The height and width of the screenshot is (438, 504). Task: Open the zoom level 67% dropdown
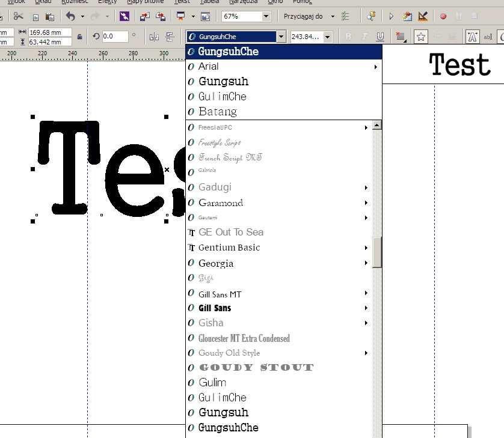pos(266,16)
